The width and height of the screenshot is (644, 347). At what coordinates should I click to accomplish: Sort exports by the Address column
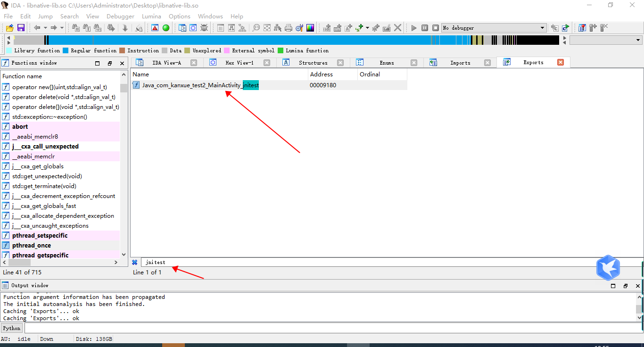(x=333, y=74)
